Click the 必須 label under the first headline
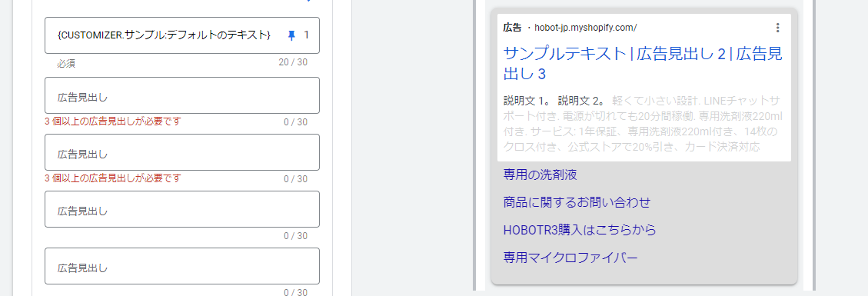Image resolution: width=868 pixels, height=296 pixels. [x=66, y=64]
